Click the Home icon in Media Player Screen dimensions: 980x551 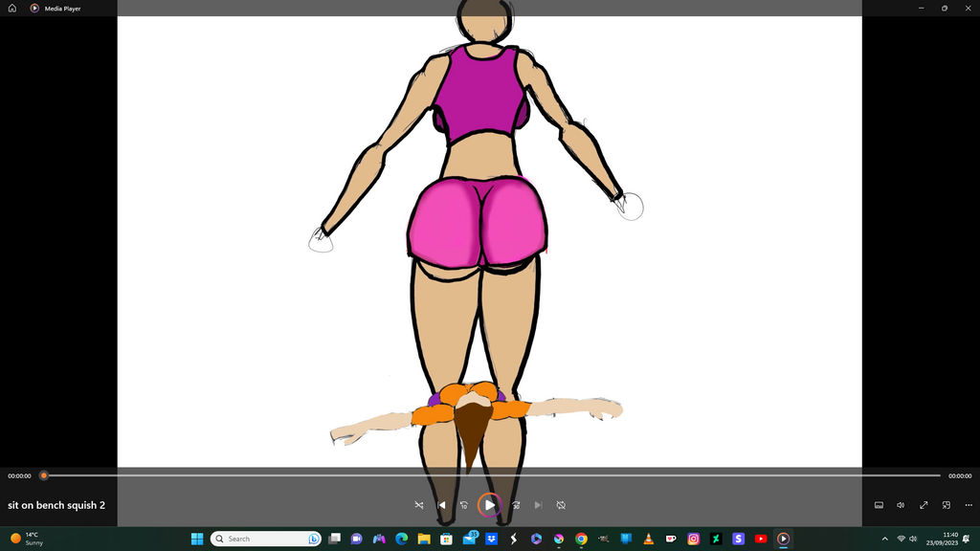tap(11, 8)
